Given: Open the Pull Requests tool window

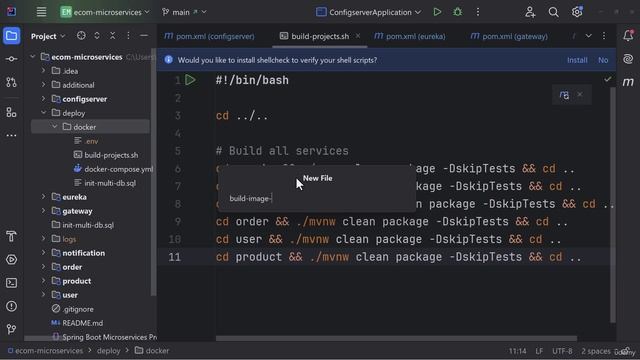Looking at the screenshot, I should [11, 82].
